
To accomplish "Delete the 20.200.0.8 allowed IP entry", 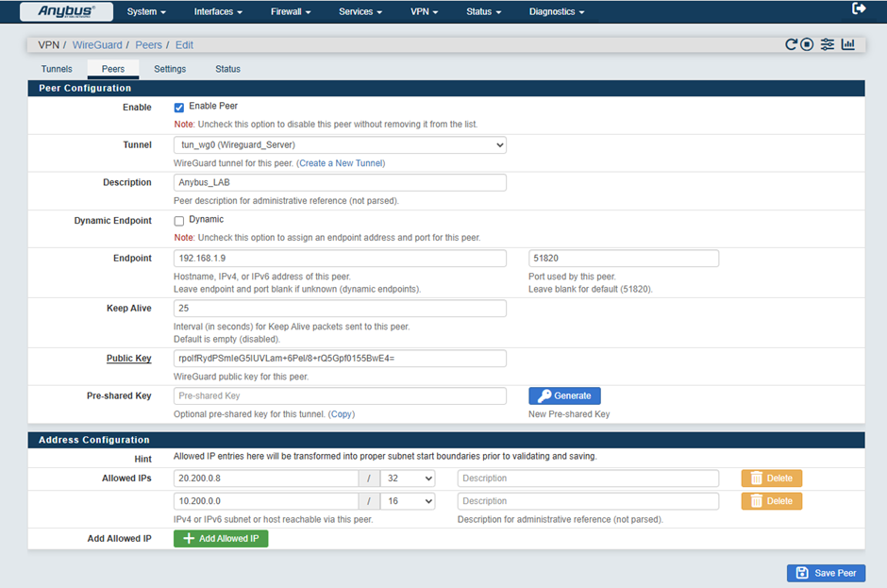I will [771, 479].
